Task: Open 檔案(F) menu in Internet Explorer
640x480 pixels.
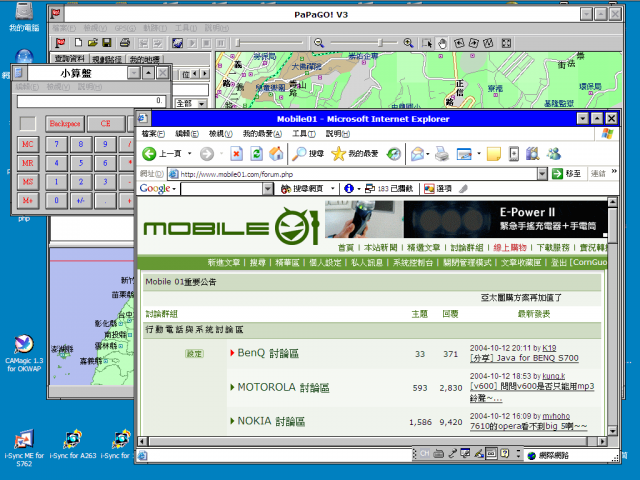Action: (x=153, y=133)
